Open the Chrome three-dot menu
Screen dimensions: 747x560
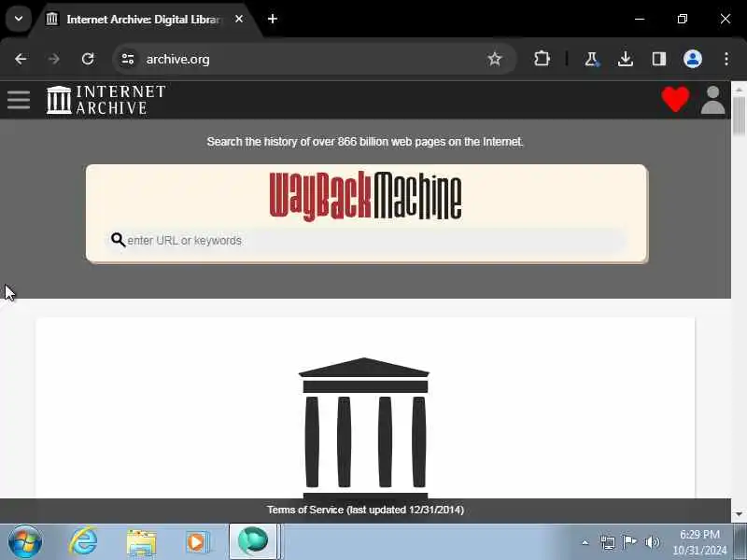click(726, 59)
